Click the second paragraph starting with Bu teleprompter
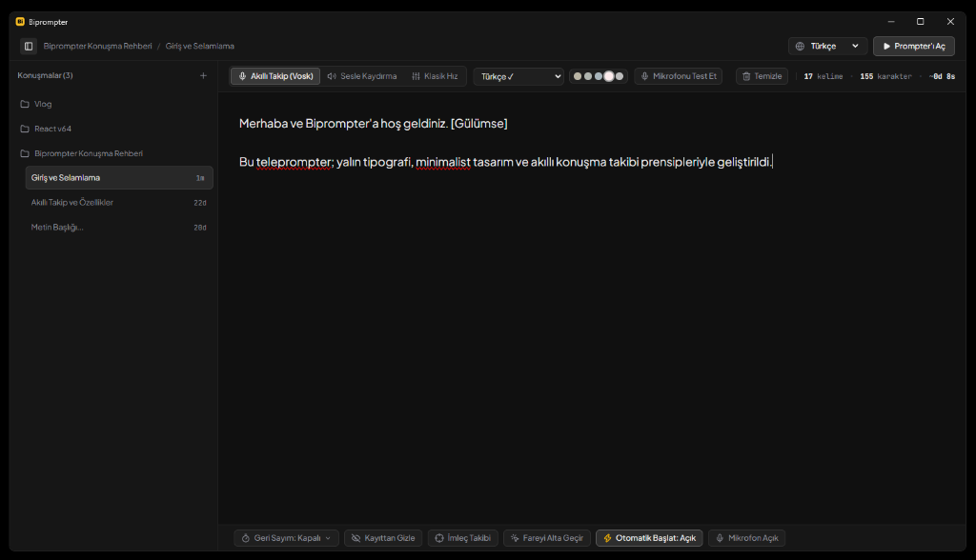This screenshot has width=976, height=560. (x=506, y=162)
